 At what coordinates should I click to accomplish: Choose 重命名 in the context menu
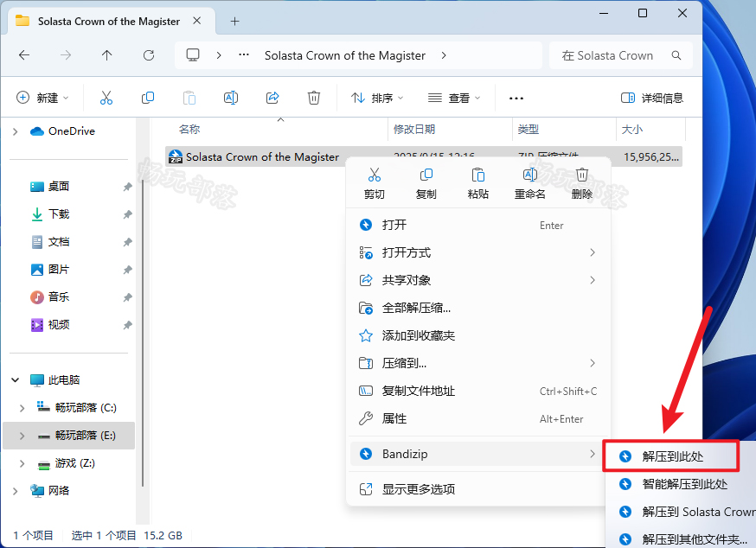point(530,183)
